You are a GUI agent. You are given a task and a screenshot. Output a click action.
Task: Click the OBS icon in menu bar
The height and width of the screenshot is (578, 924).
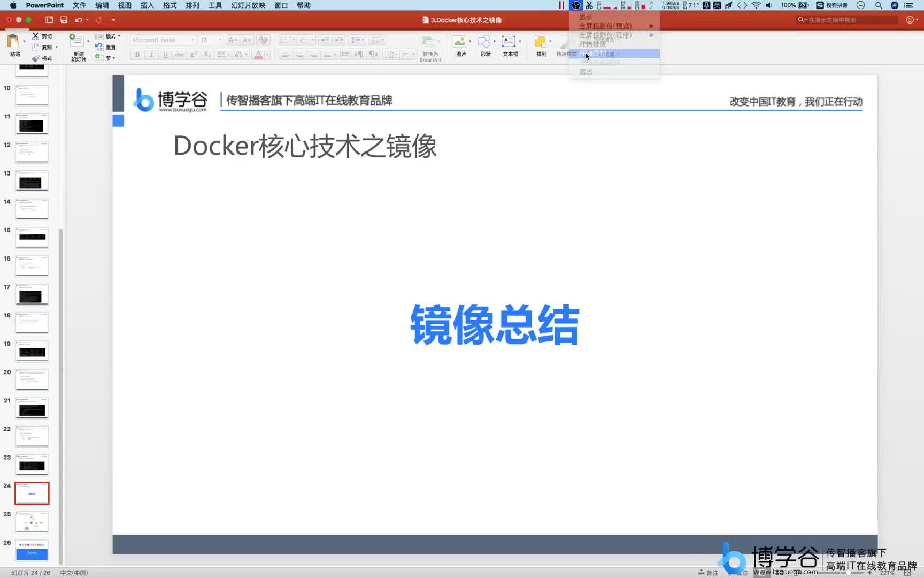(576, 5)
